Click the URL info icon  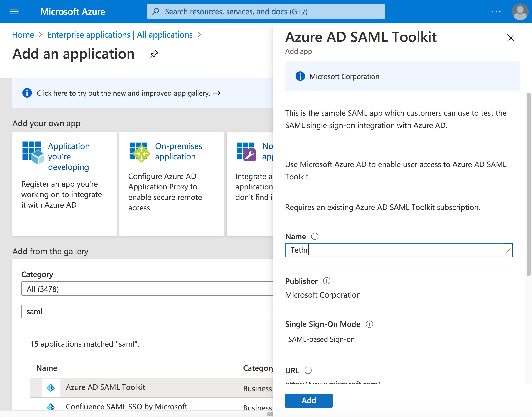308,370
